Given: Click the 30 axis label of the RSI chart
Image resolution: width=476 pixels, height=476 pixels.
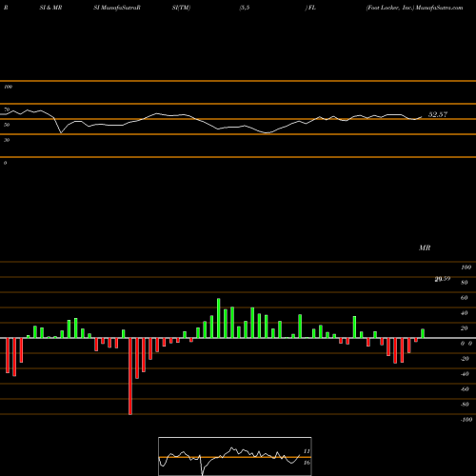Looking at the screenshot, I should pos(7,140).
